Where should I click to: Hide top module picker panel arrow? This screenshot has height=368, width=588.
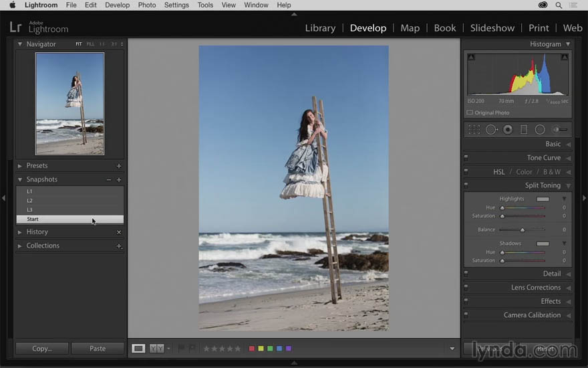294,14
